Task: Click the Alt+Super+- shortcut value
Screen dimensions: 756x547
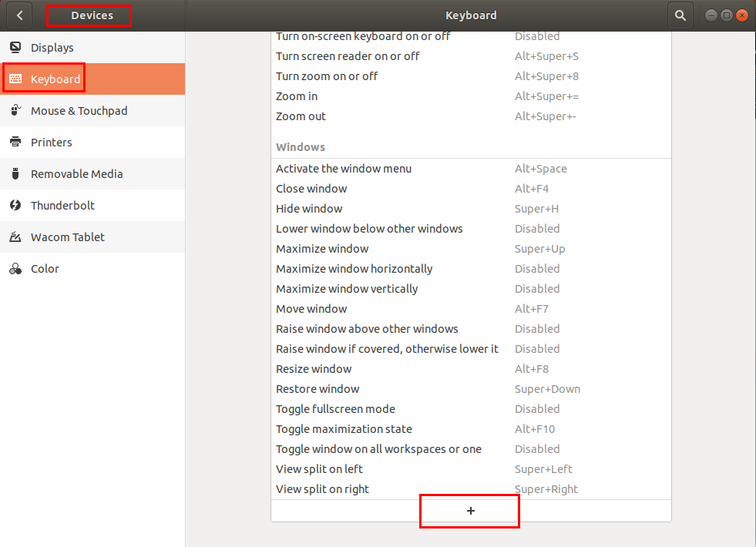Action: pos(545,116)
